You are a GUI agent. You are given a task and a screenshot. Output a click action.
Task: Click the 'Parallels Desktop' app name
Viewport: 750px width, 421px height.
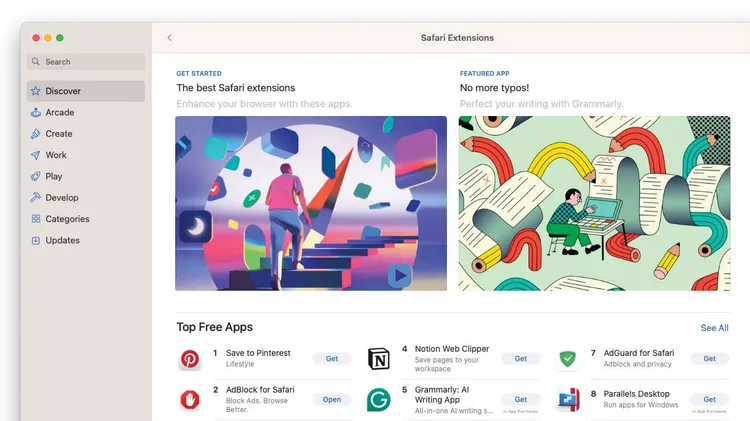coord(637,394)
